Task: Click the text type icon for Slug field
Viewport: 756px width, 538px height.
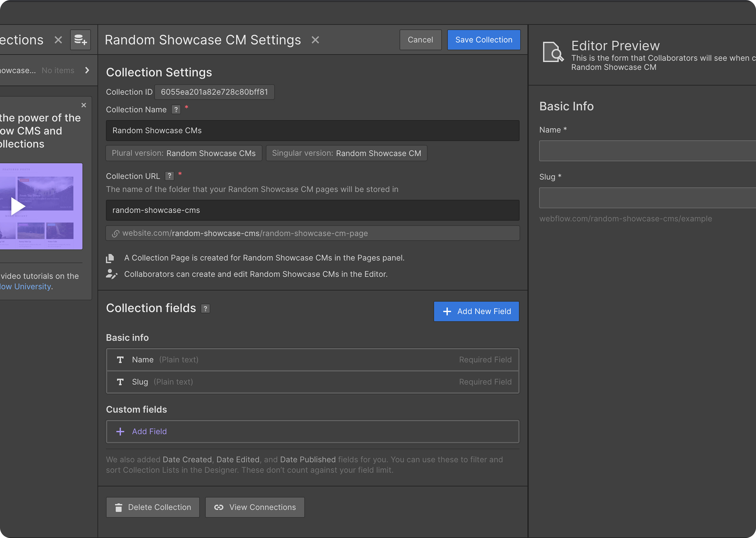Action: 120,382
